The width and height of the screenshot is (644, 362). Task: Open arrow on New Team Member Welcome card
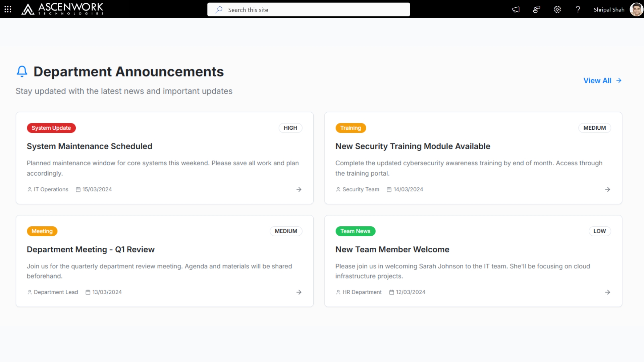(x=607, y=292)
